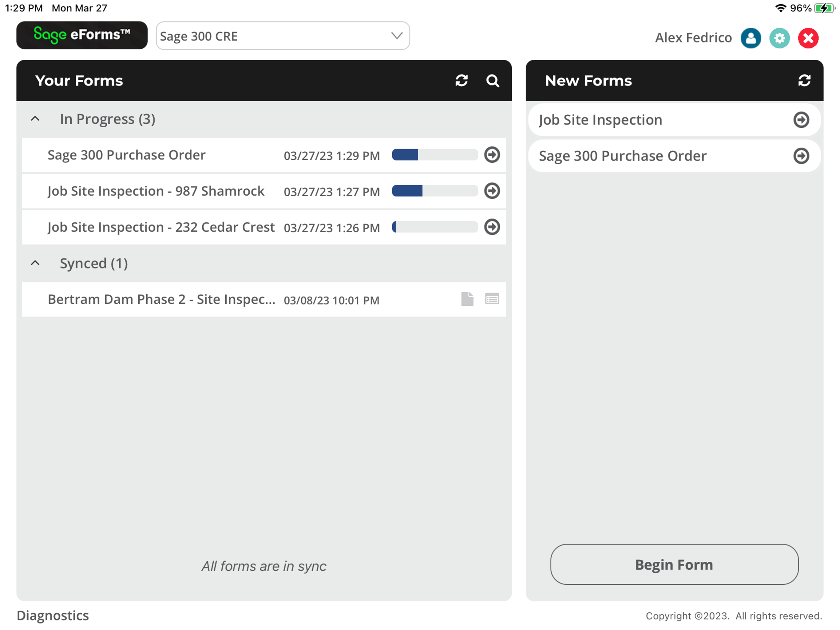This screenshot has height=630, width=840.
Task: Click the 03/27/23 1:29 PM timestamp
Action: [331, 155]
